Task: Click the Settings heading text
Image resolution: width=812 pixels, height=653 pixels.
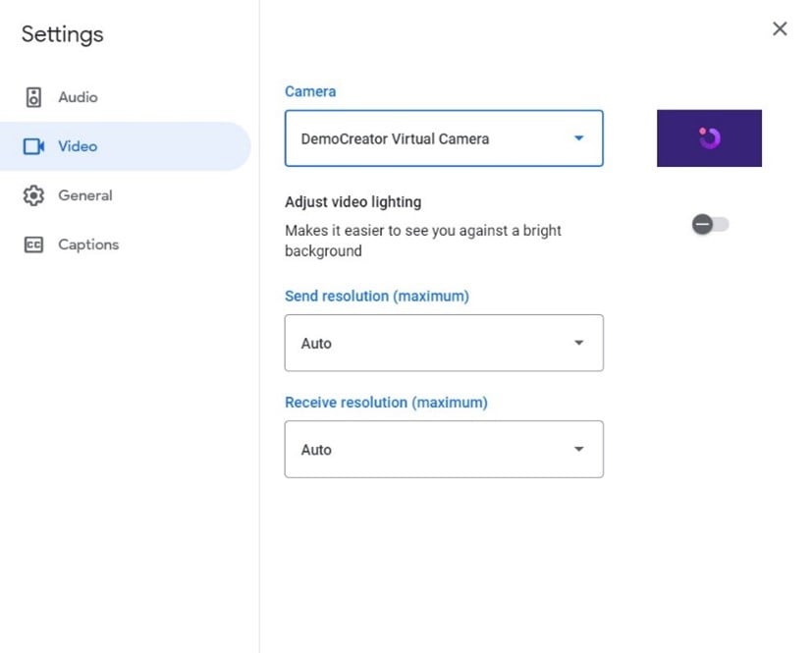Action: tap(62, 34)
